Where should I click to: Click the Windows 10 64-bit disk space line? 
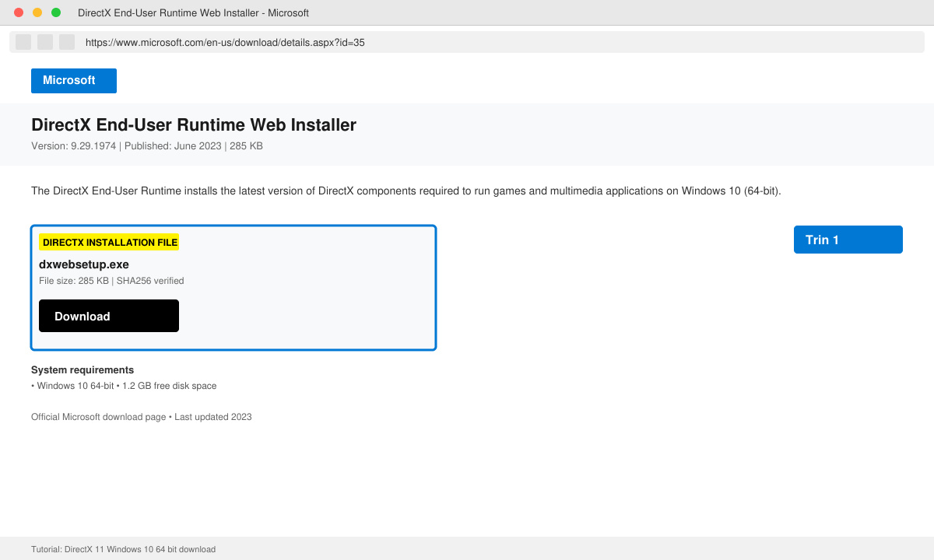pos(124,386)
